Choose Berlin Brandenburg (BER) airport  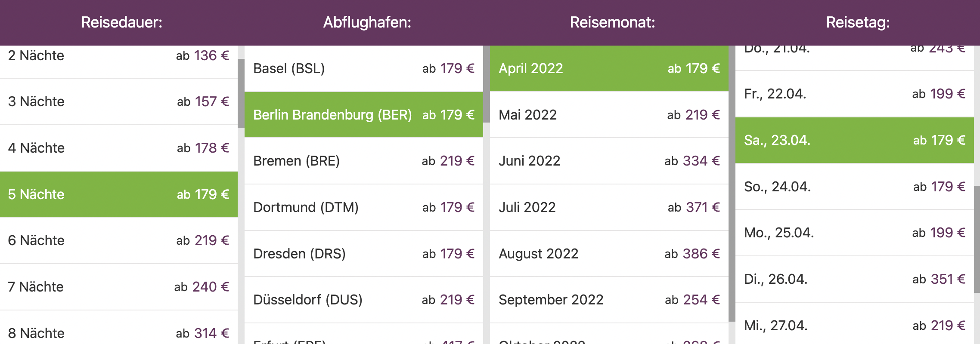(364, 115)
